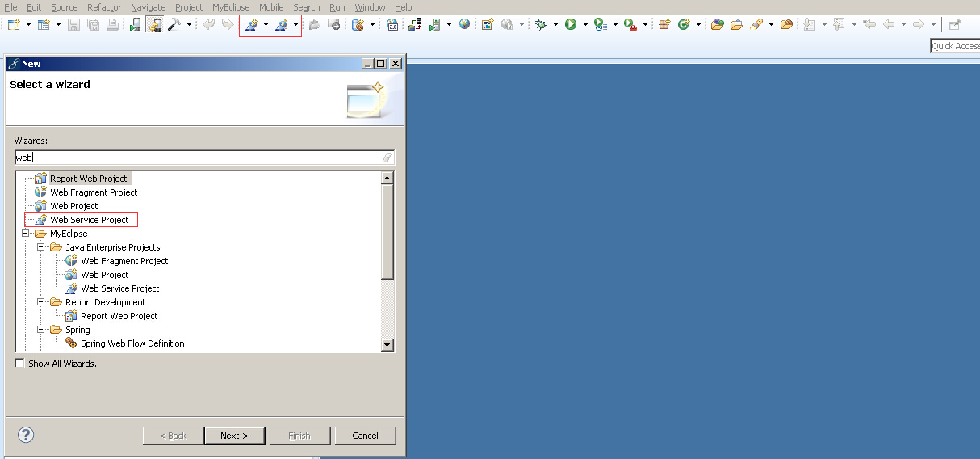Click the help question mark icon
Viewport: 980px width, 459px height.
coord(26,435)
